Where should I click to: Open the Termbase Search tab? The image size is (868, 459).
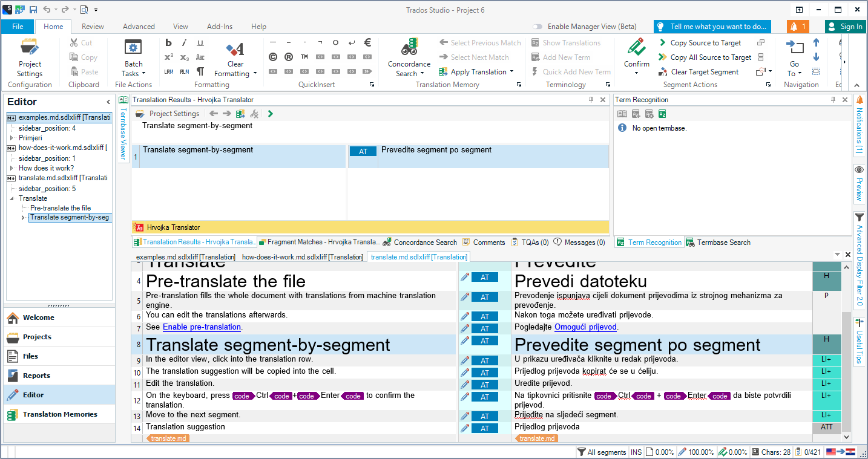718,243
